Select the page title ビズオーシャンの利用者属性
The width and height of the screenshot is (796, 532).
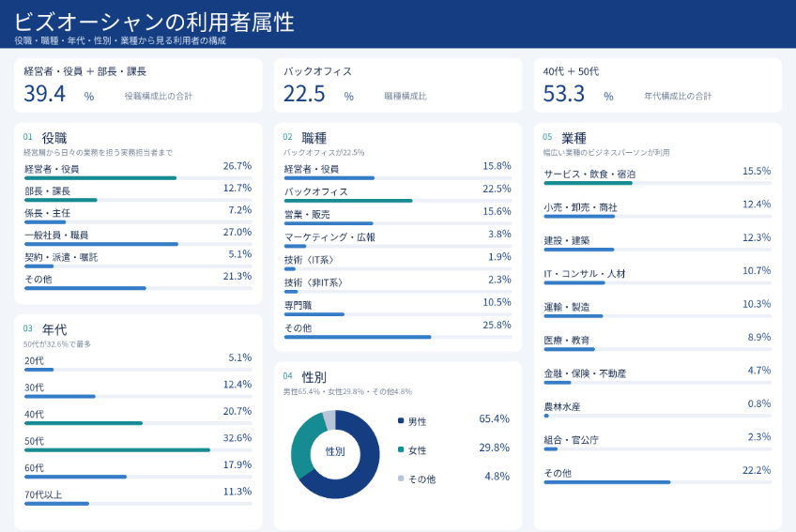[154, 22]
